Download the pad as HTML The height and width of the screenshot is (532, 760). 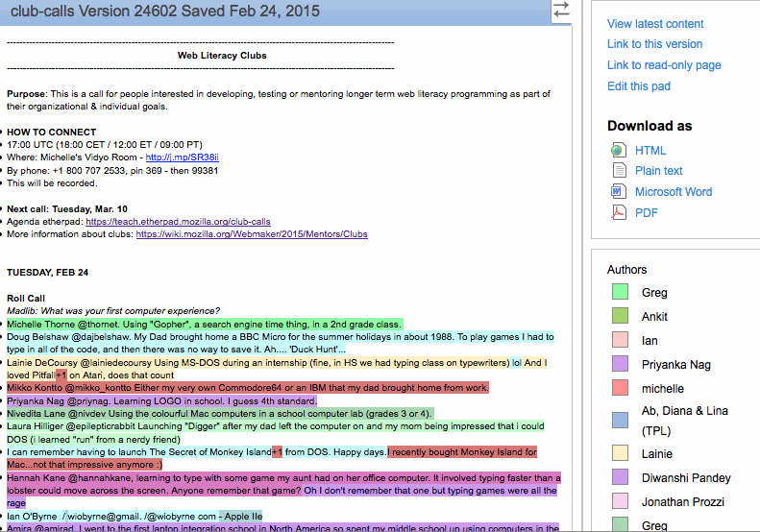pyautogui.click(x=650, y=151)
